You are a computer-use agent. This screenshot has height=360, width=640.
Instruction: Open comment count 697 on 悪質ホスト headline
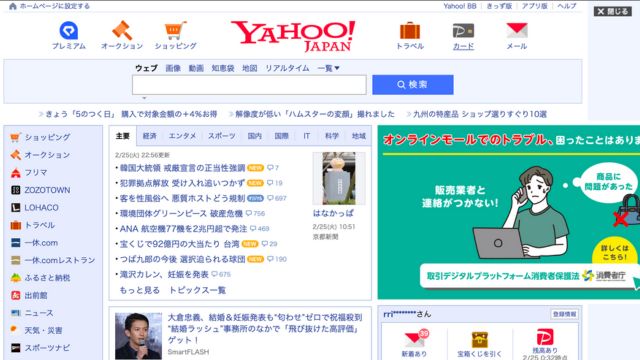(277, 198)
